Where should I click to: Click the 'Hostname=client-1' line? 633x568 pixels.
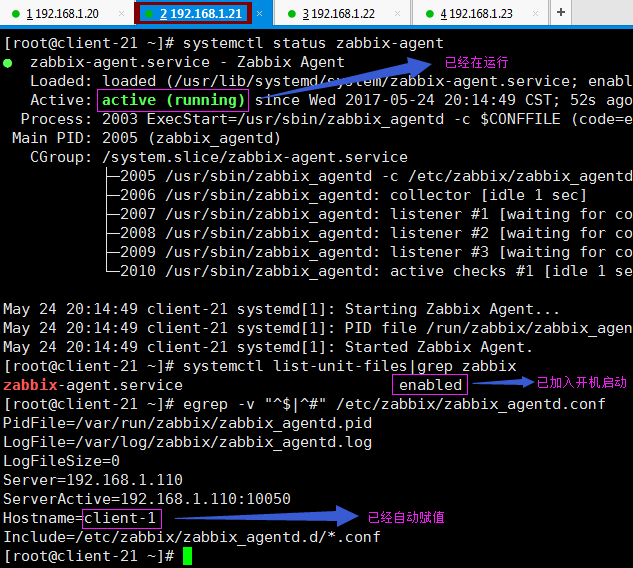[80, 518]
